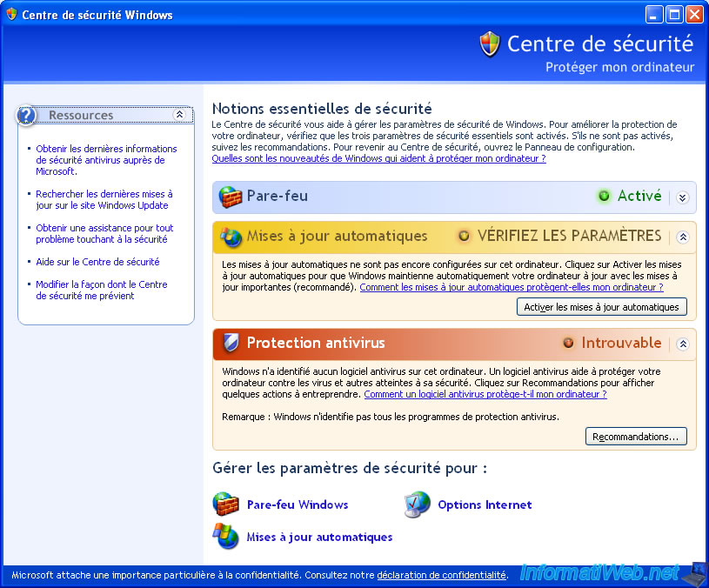This screenshot has height=588, width=709.
Task: Click the Remarque note about antivirus programs
Action: coord(391,417)
